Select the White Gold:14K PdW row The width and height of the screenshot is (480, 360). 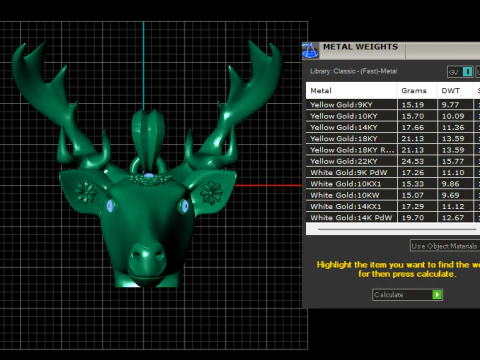pyautogui.click(x=393, y=217)
